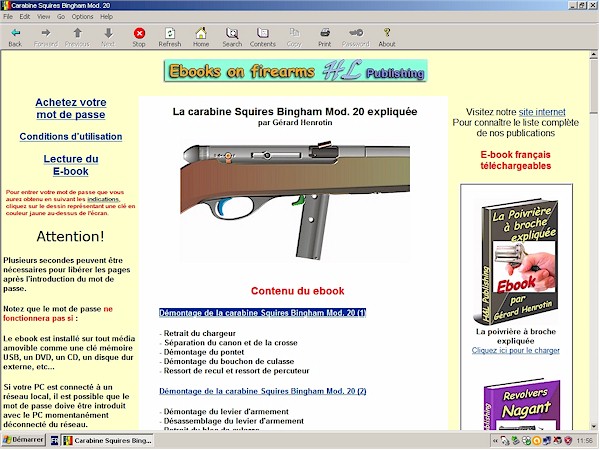Click 'Retrait du chargeur' list line
600x450 pixels.
[199, 333]
